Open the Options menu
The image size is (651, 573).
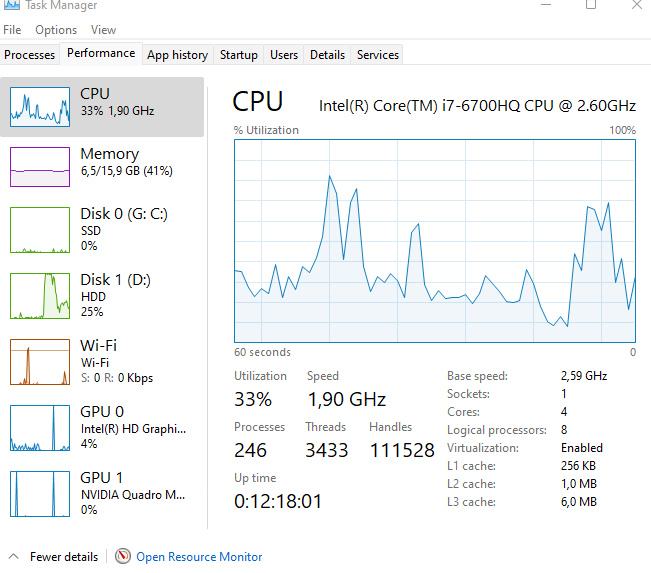[56, 30]
